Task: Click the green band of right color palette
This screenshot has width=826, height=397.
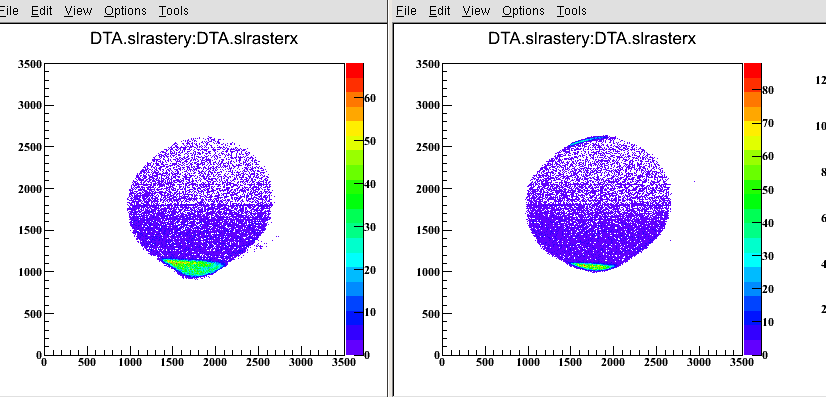Action: click(752, 190)
